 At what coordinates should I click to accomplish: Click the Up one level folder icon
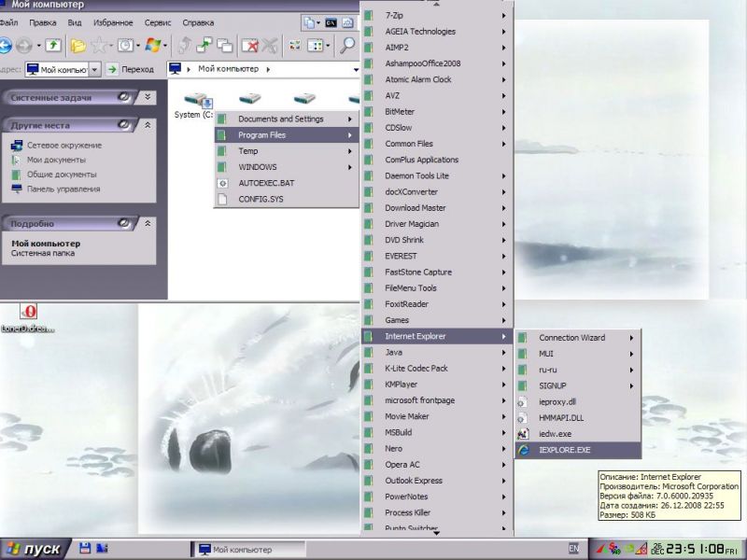(x=52, y=45)
